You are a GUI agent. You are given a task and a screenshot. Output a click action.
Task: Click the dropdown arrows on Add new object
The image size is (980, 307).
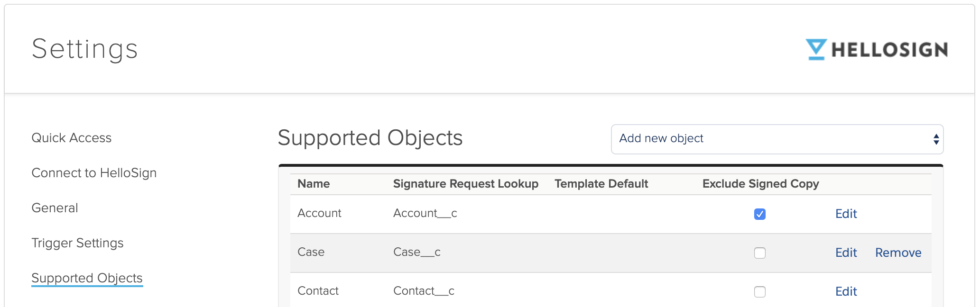[x=936, y=139]
